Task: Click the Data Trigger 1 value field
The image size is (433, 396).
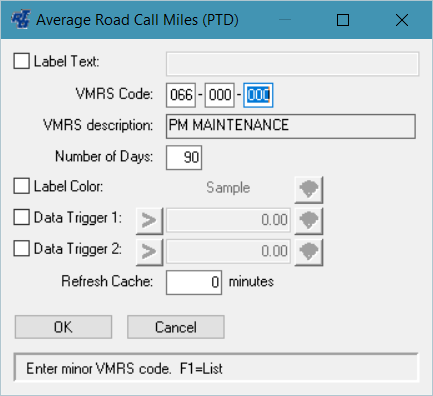Action: 228,220
